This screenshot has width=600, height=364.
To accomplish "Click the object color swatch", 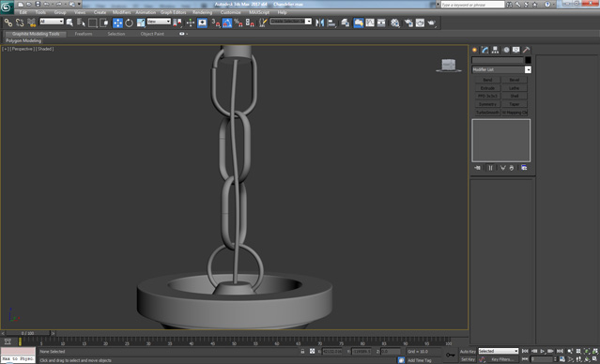I will pos(528,60).
